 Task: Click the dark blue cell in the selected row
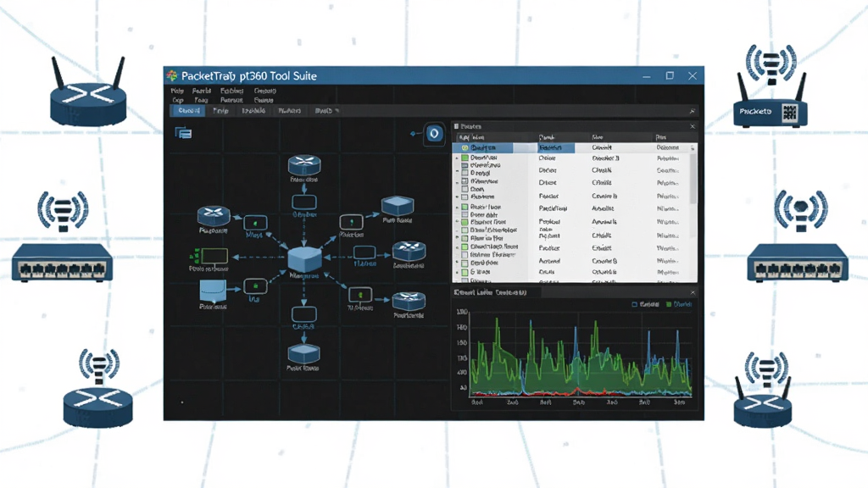click(x=556, y=147)
